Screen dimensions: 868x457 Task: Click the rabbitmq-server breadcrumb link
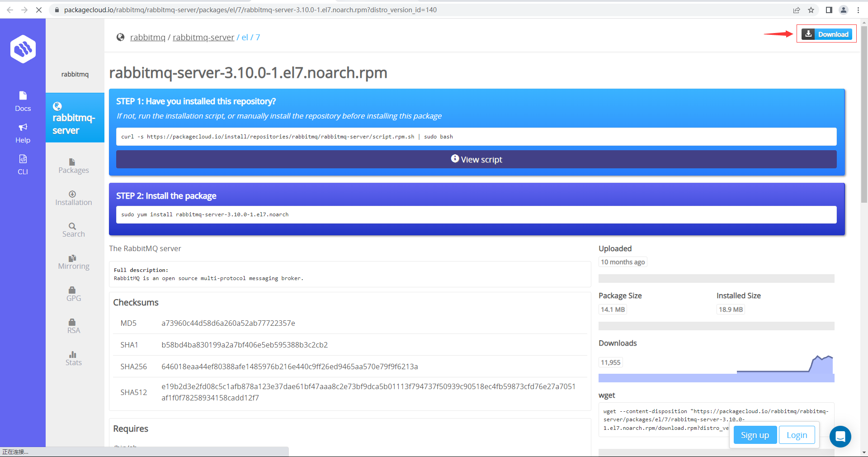(203, 38)
